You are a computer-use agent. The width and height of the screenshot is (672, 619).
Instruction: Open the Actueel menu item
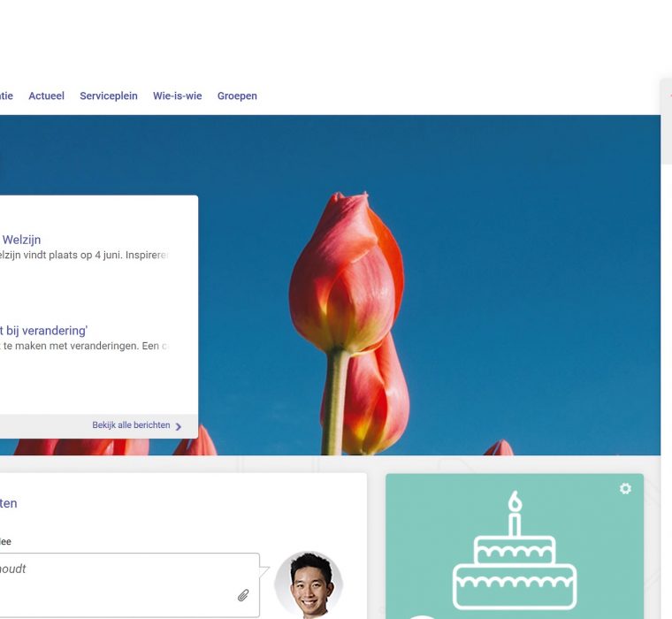pyautogui.click(x=46, y=96)
